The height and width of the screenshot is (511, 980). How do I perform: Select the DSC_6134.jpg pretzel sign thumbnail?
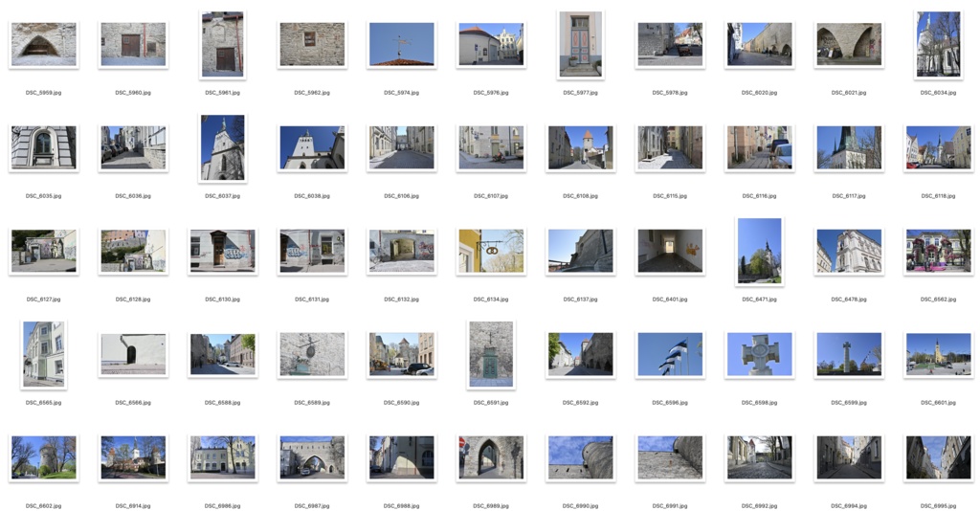tap(491, 251)
